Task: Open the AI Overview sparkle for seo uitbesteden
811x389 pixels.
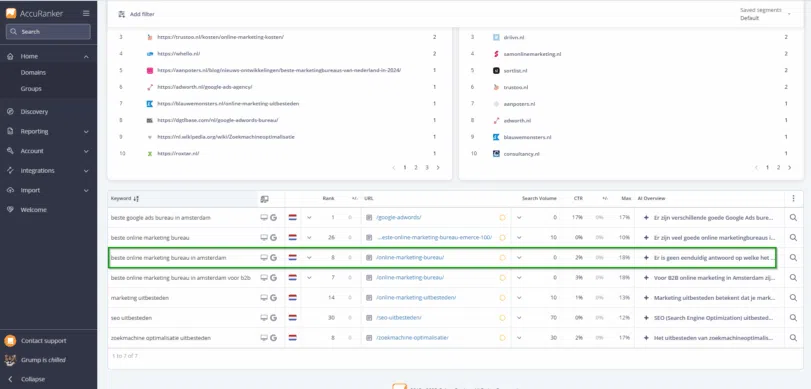Action: click(646, 318)
